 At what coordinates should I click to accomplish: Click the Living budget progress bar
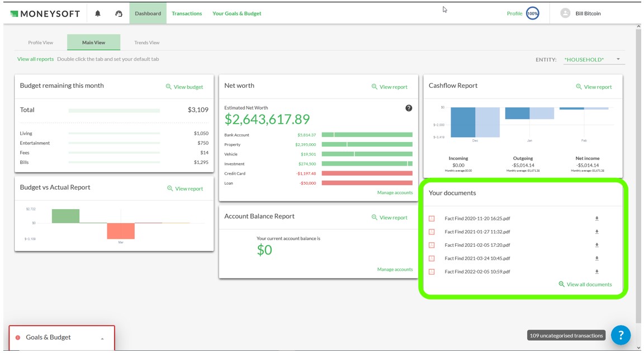(x=114, y=134)
